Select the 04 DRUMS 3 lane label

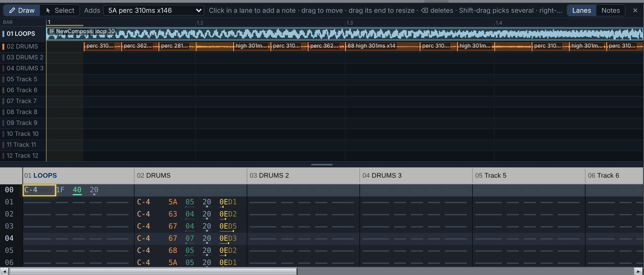pos(23,68)
